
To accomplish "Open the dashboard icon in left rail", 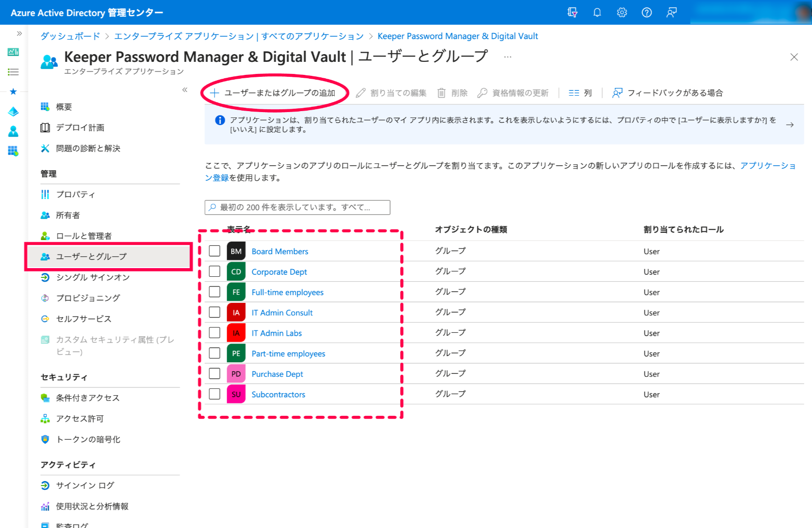I will pos(14,52).
